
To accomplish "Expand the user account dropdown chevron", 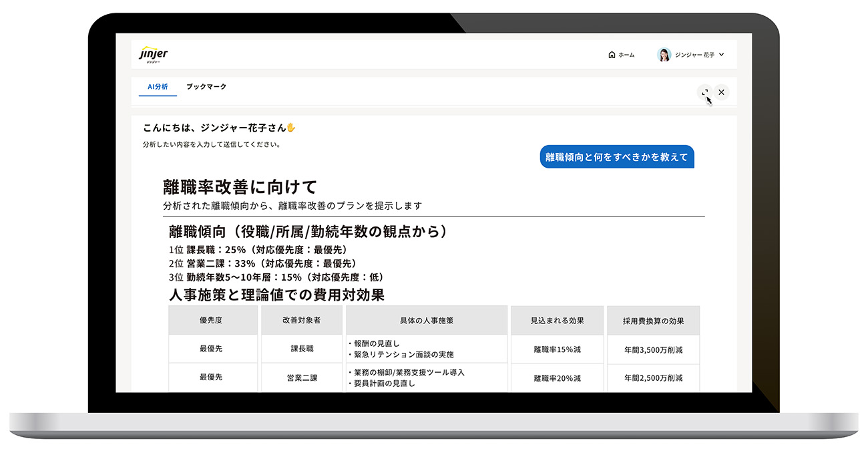I will pos(722,55).
